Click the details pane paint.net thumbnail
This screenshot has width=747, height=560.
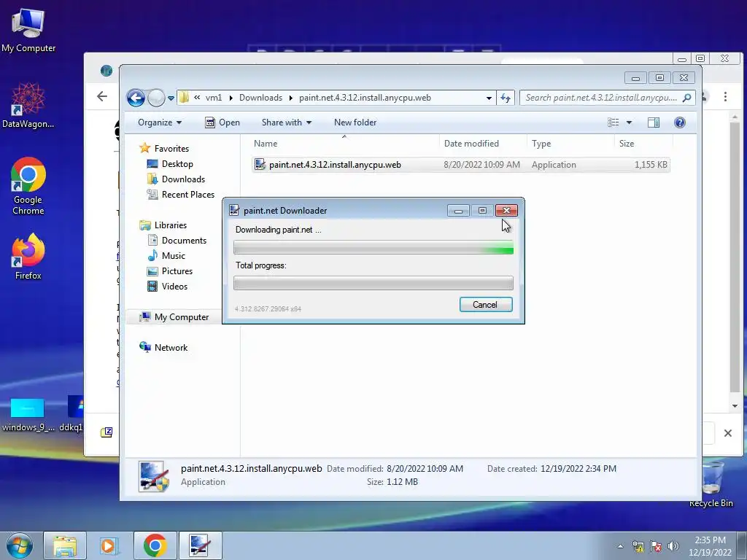[x=153, y=476]
